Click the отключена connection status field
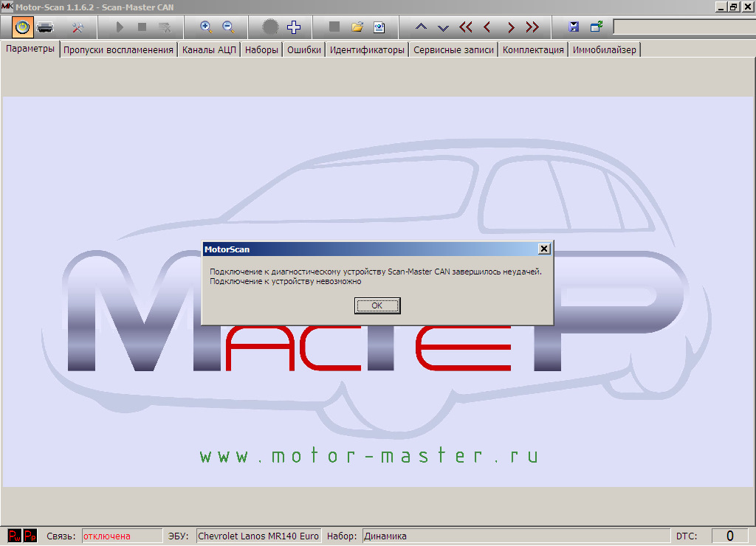This screenshot has width=756, height=546. pyautogui.click(x=122, y=536)
